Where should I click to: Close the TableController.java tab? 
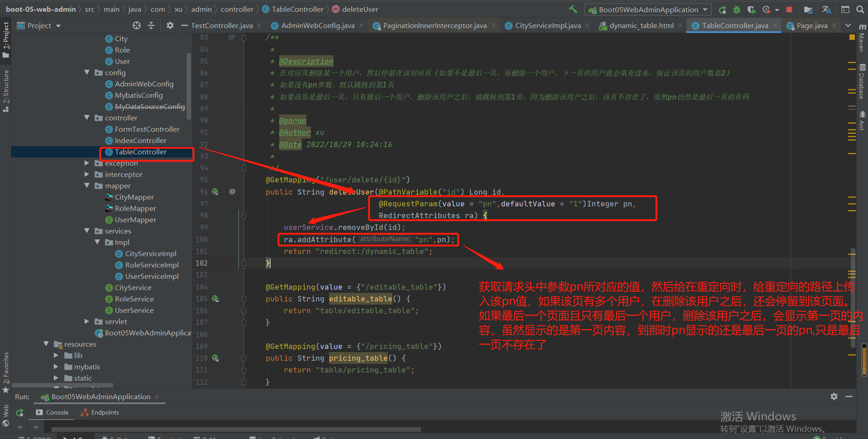coord(775,26)
